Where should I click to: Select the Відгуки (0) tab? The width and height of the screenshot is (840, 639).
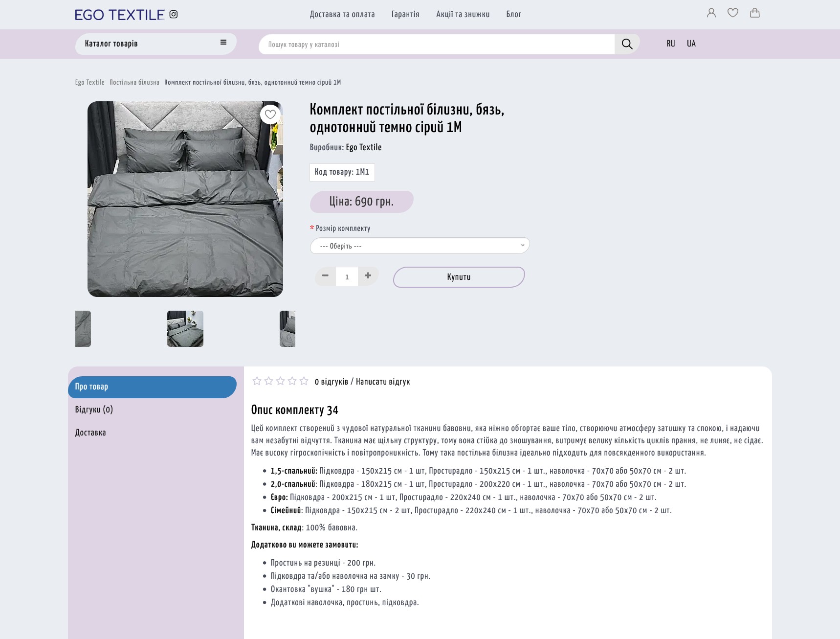94,410
